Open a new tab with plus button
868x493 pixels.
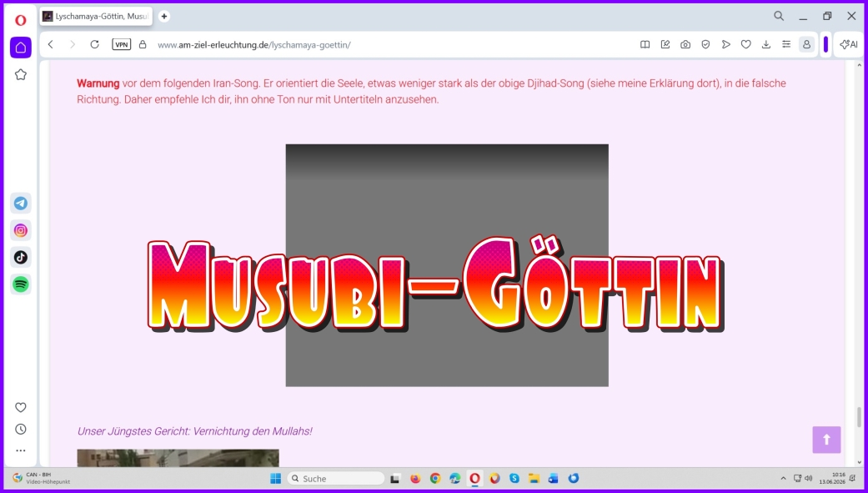[164, 16]
